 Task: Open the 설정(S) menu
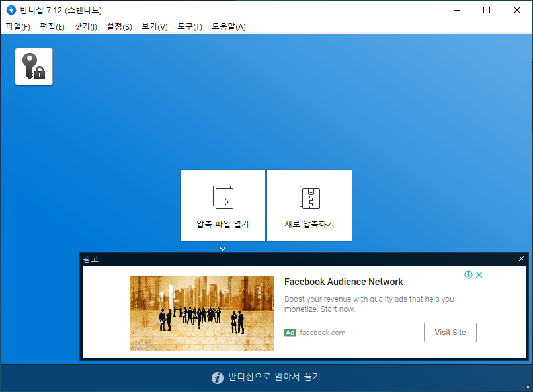tap(119, 27)
